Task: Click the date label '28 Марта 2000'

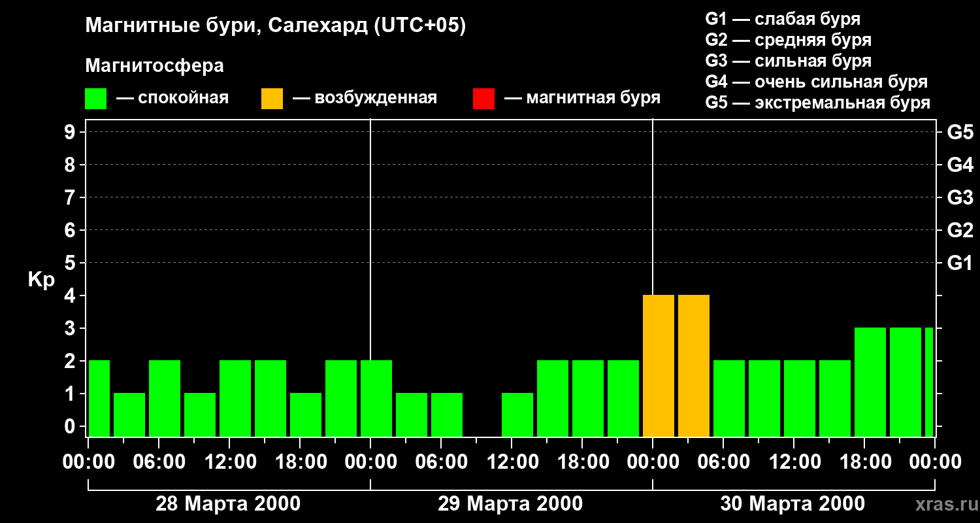Action: [x=228, y=504]
